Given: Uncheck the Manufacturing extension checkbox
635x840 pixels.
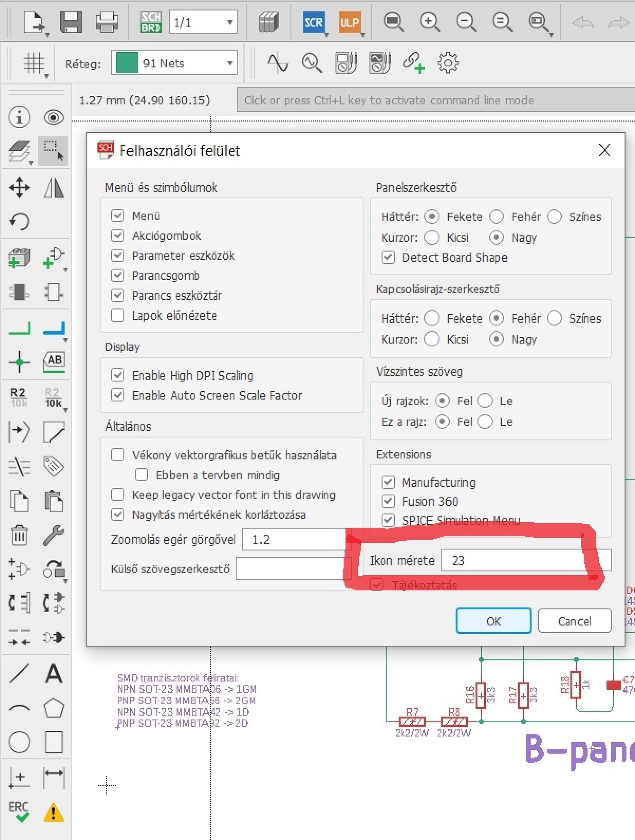Looking at the screenshot, I should click(388, 482).
